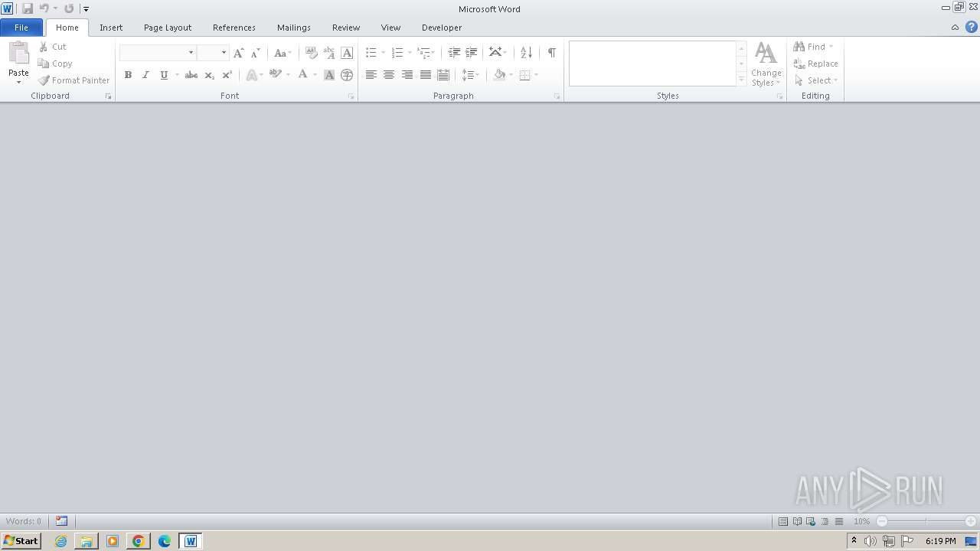Toggle Align Text Left
This screenshot has width=980, height=551.
pyautogui.click(x=371, y=75)
